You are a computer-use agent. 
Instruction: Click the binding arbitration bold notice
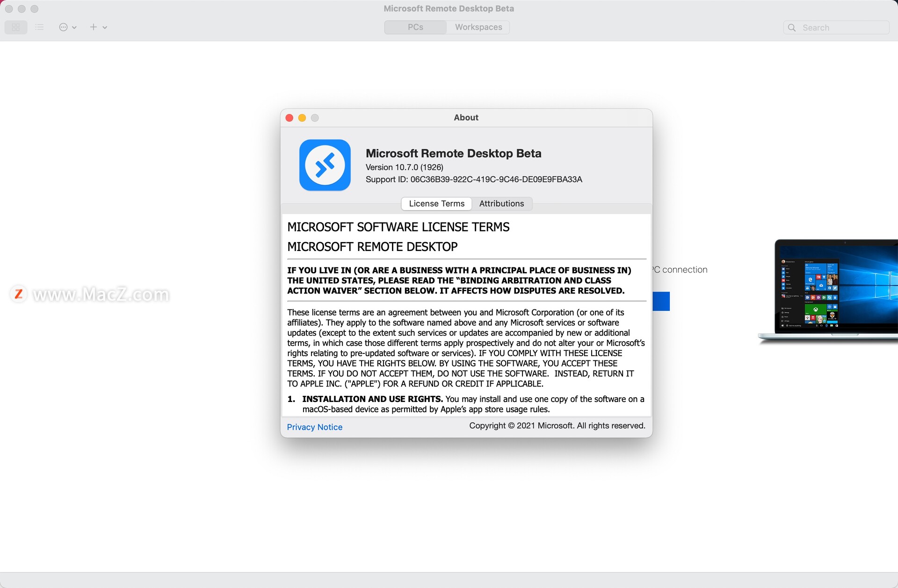pyautogui.click(x=459, y=280)
